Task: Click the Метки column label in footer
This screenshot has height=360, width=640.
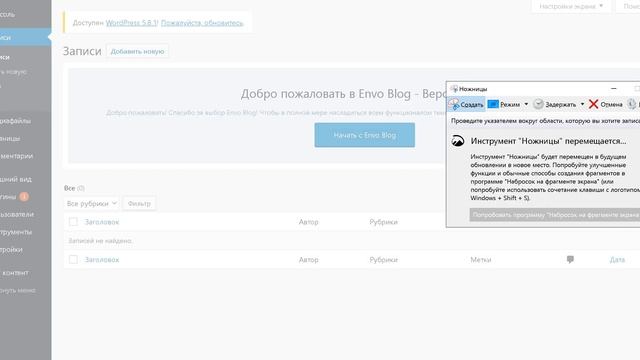Action: coord(480,260)
